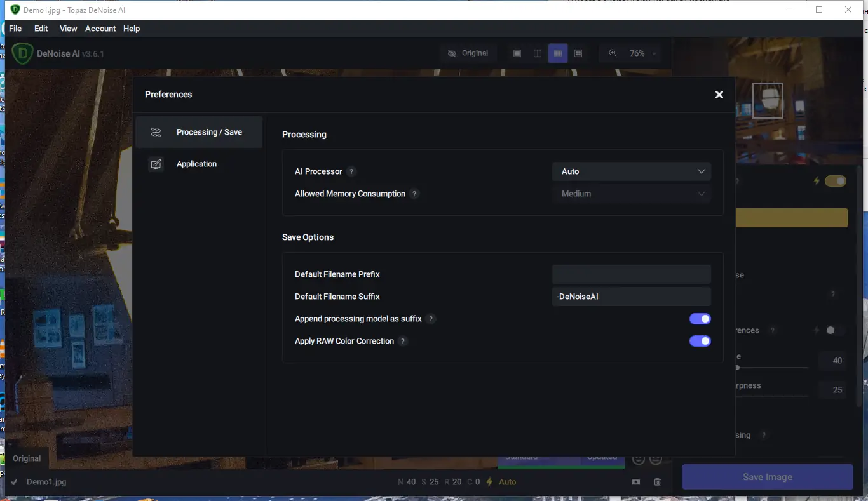Select the side-by-side view layout icon
The image size is (868, 501).
[558, 53]
